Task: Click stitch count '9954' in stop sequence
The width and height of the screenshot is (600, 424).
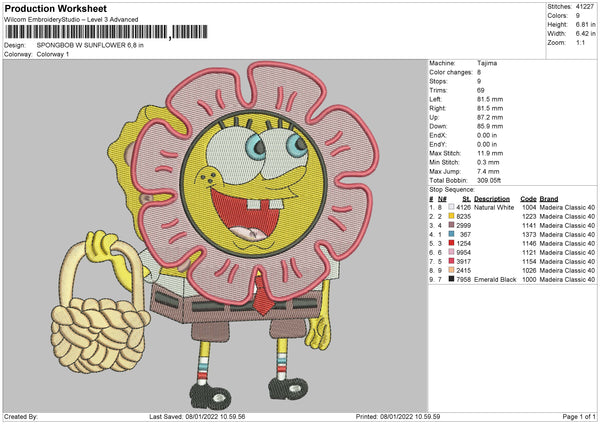Action: coord(463,253)
